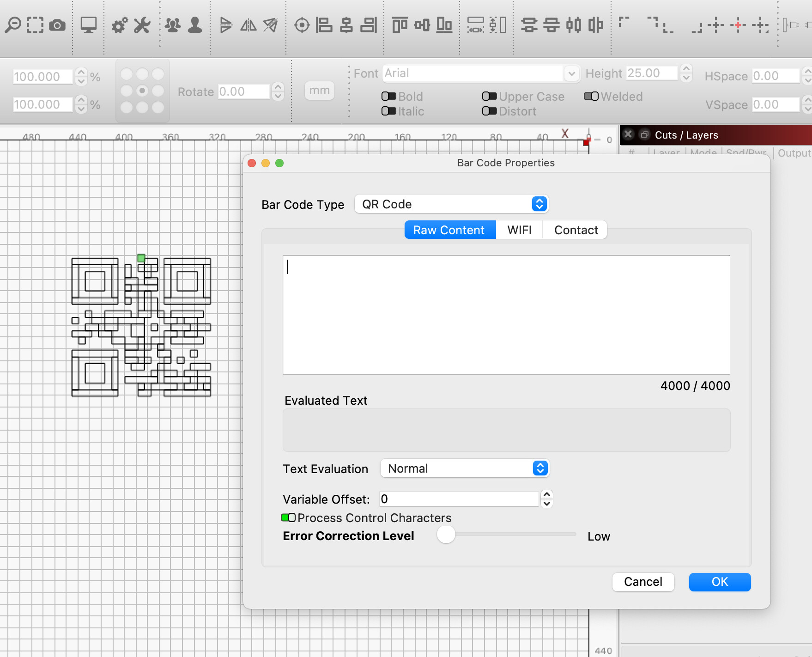
Task: Flip selection horizontally
Action: [248, 25]
